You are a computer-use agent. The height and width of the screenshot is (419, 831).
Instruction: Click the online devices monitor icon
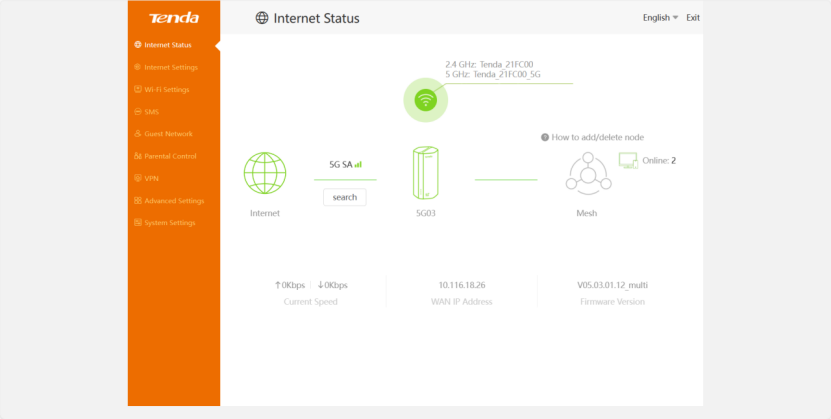point(628,160)
